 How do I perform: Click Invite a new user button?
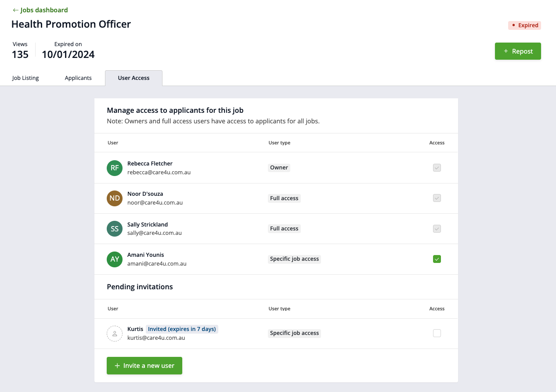point(144,366)
